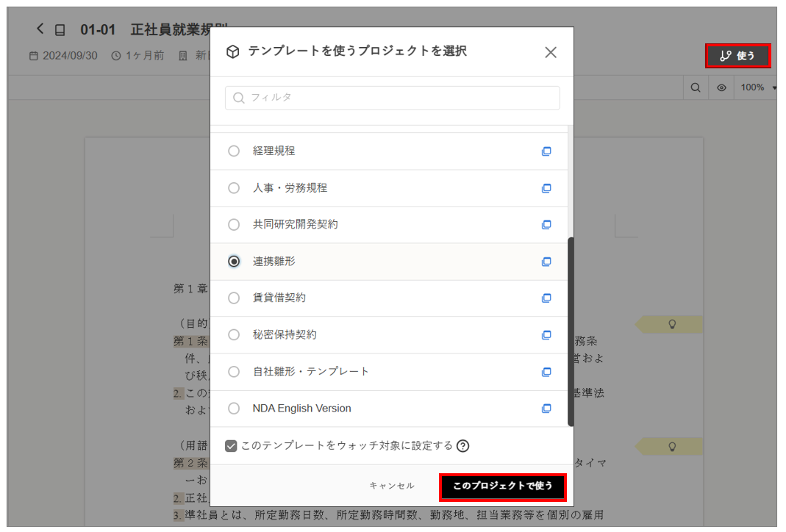Expand the 100% zoom dropdown

(x=757, y=87)
